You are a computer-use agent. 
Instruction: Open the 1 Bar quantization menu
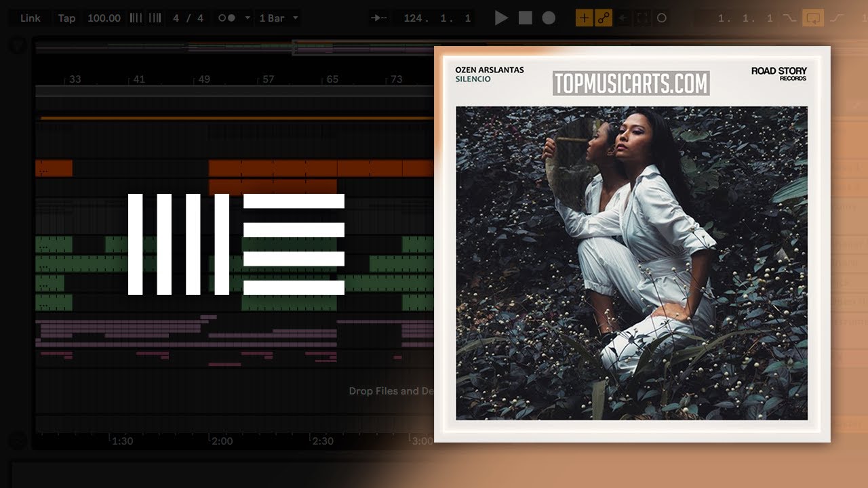click(x=279, y=18)
